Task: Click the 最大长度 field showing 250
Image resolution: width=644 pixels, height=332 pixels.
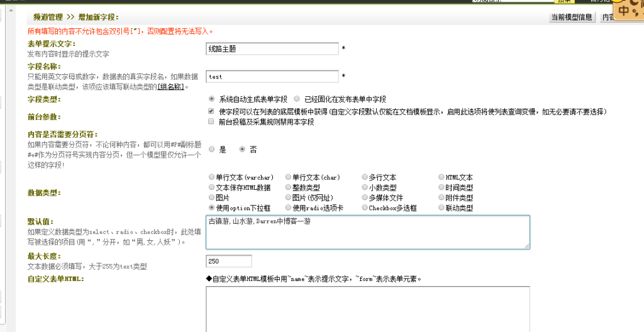Action: click(228, 261)
